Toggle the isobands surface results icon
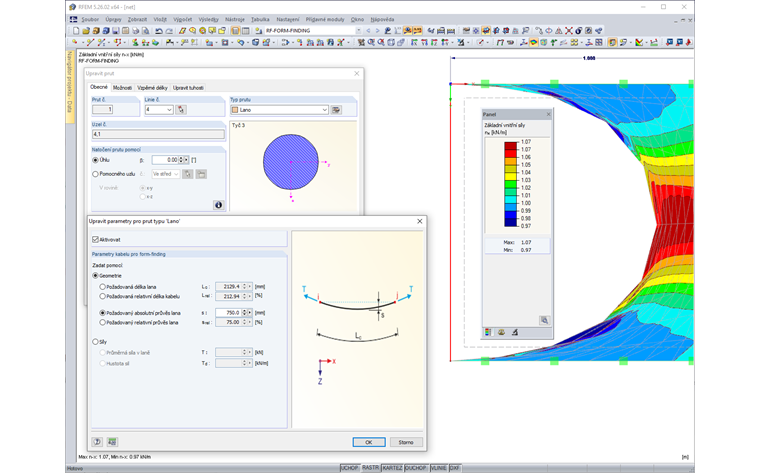This screenshot has height=473, width=760. tap(534, 42)
